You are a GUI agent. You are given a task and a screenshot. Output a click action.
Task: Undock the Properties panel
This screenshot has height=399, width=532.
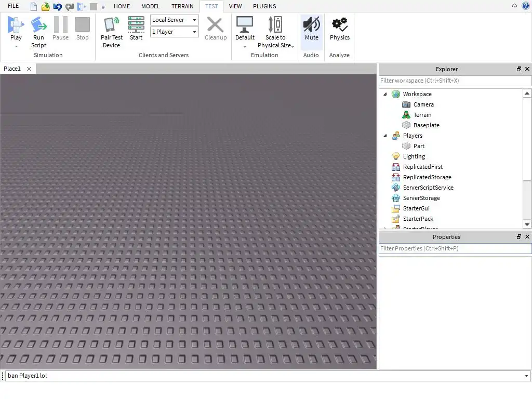(x=519, y=237)
